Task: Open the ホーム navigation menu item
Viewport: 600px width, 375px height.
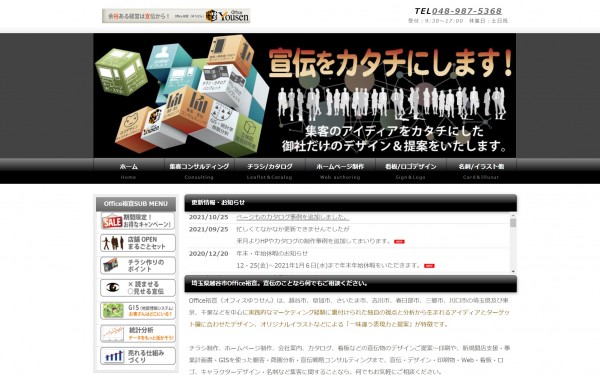Action: (x=129, y=171)
